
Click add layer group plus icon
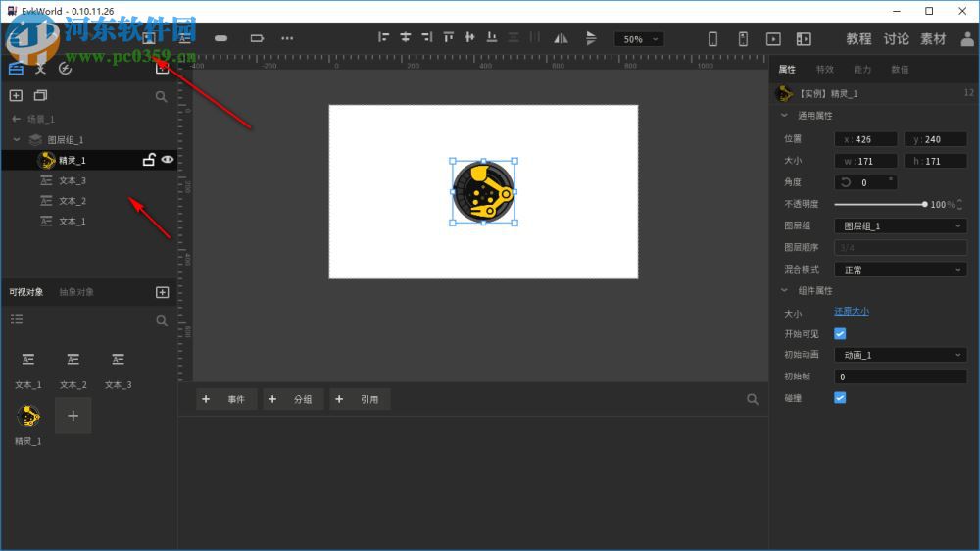click(16, 95)
